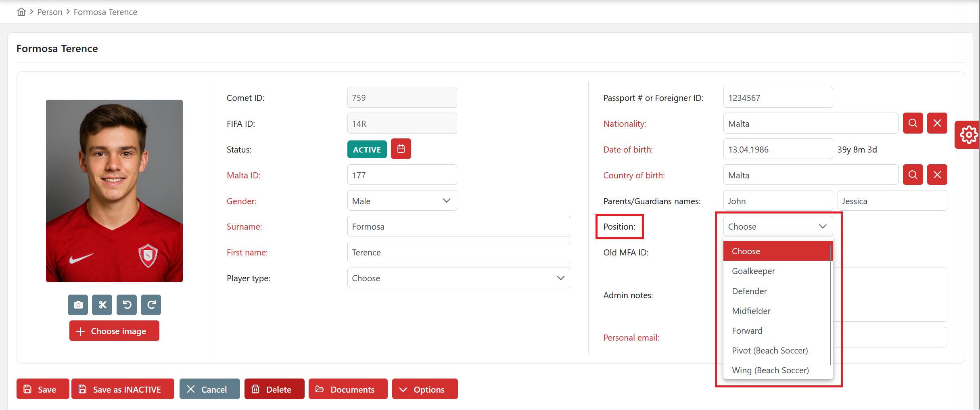Toggle the ACTIVE status badge
Screen dimensions: 980x410
pos(367,149)
